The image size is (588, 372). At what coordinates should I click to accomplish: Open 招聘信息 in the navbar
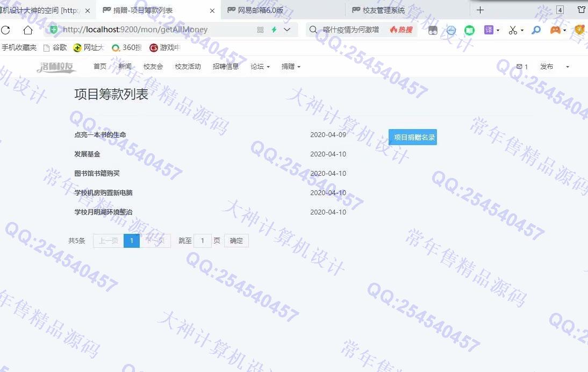pyautogui.click(x=225, y=66)
